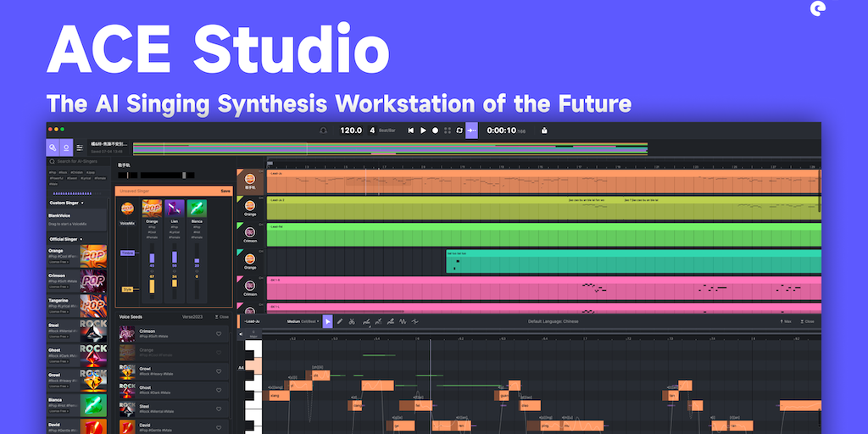Click the Search for AI-Singers field
Screen dimensions: 868x434
(77, 162)
